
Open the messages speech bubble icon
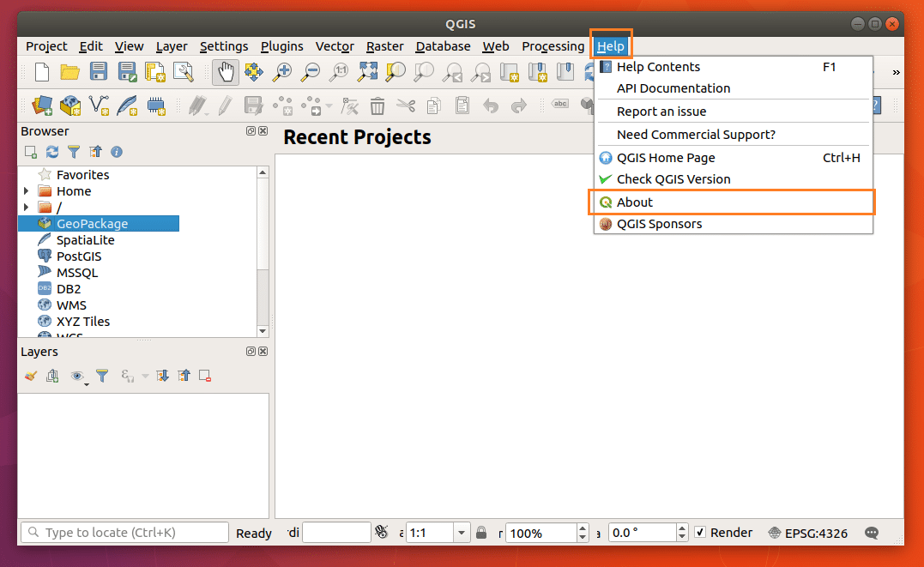pyautogui.click(x=872, y=533)
